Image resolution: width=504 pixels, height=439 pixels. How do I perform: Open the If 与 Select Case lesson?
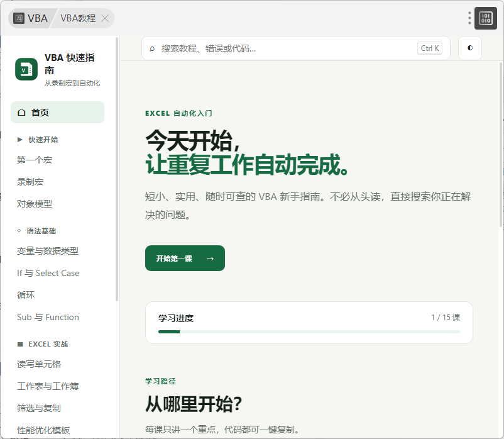[48, 273]
